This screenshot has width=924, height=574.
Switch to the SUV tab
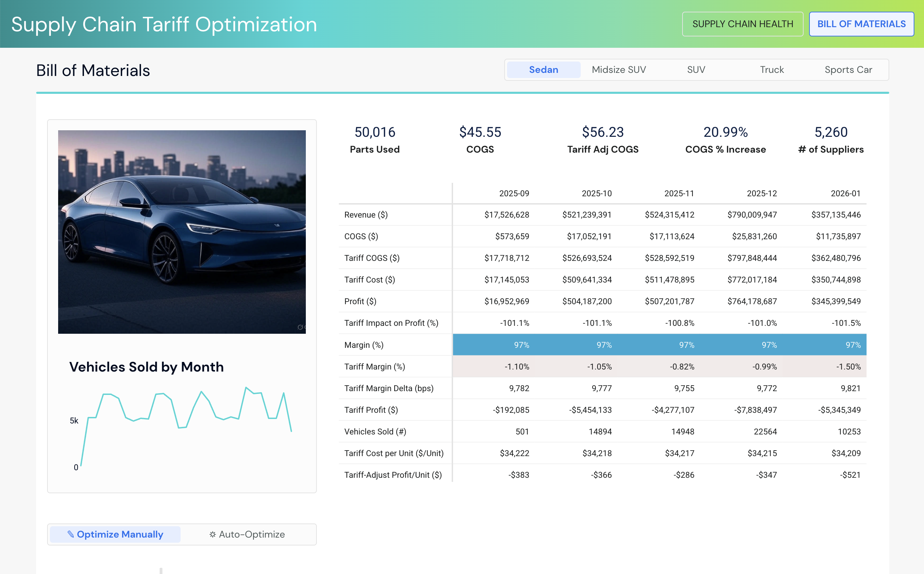coord(696,70)
